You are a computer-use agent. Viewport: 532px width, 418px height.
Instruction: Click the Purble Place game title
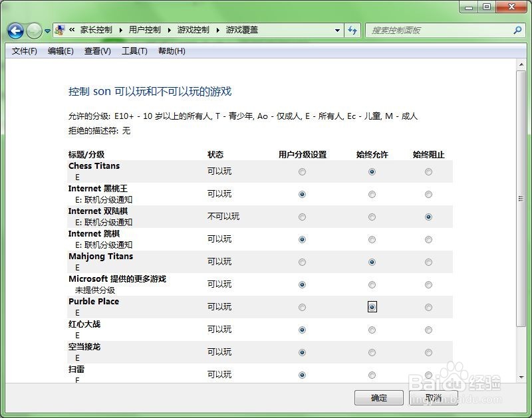pos(94,302)
